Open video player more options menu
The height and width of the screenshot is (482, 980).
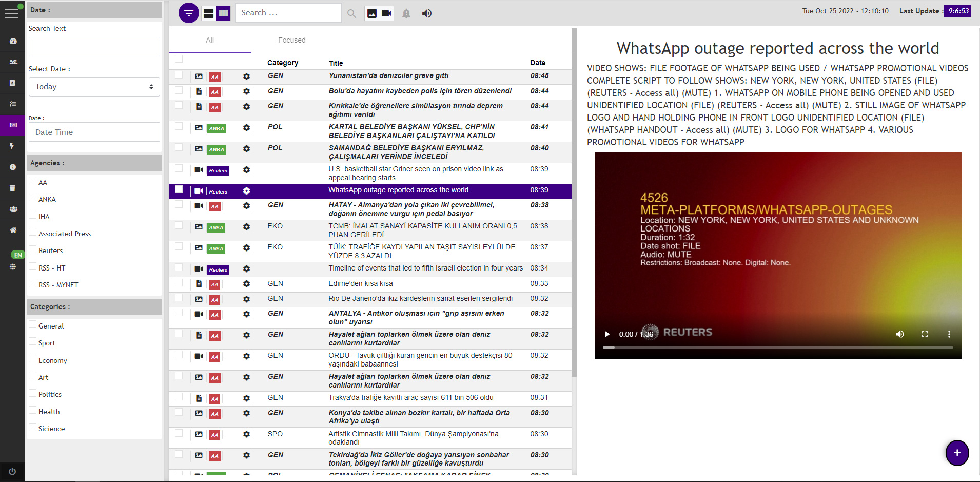click(949, 334)
